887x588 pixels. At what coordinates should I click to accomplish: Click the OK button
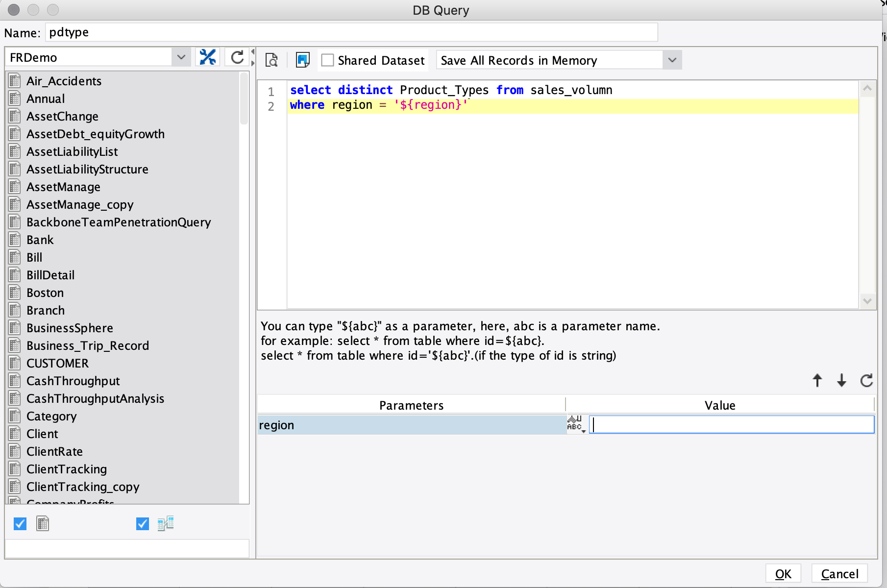783,574
